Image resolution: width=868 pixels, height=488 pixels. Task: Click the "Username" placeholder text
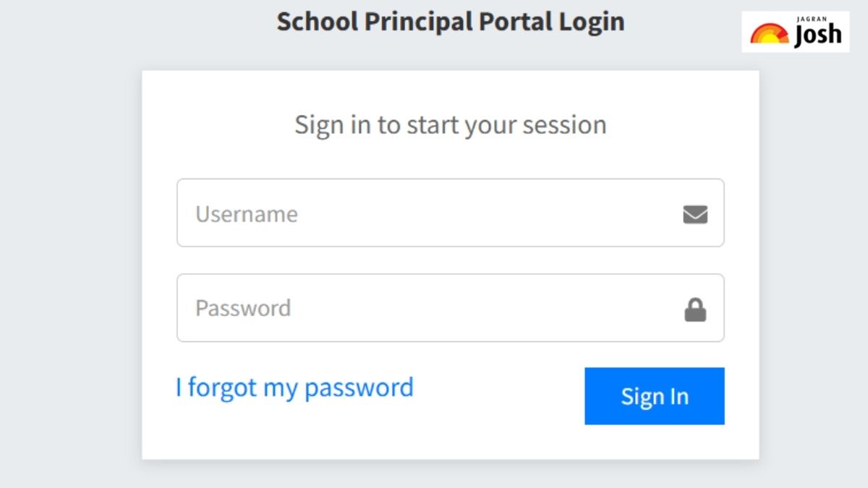[246, 214]
